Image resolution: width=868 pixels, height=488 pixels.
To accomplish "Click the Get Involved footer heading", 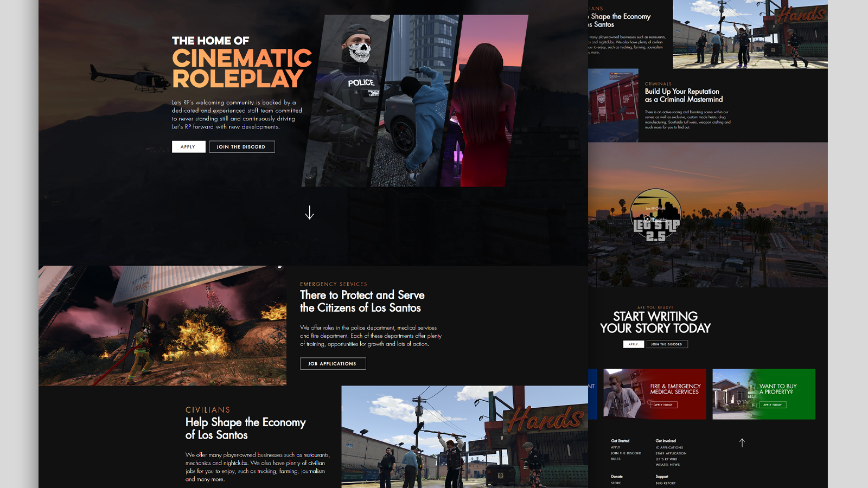I will [666, 441].
